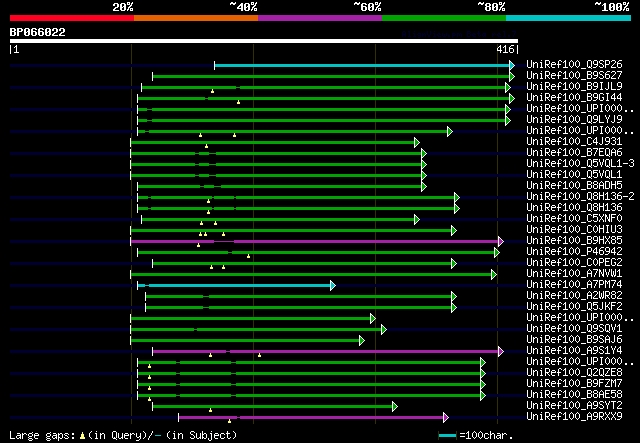Select the red 20% identity legend segment
This screenshot has width=640, height=443.
pos(72,18)
